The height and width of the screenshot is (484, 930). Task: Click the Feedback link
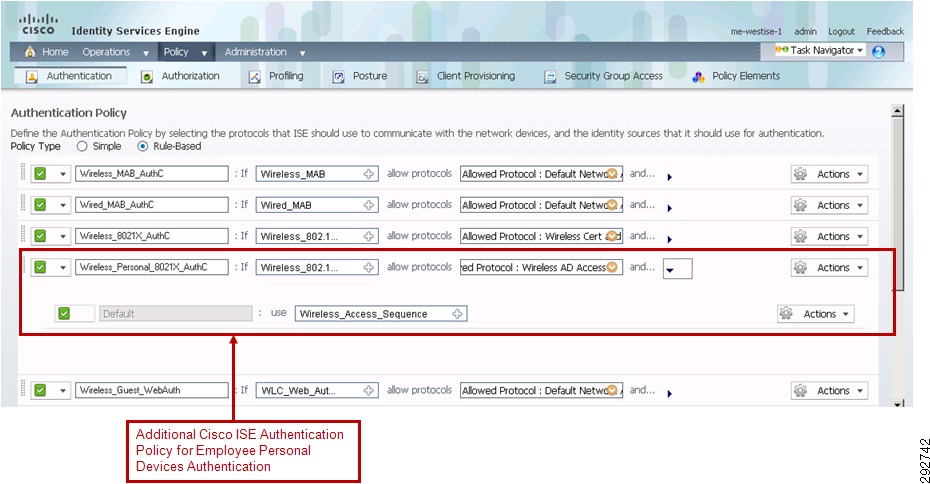(885, 31)
